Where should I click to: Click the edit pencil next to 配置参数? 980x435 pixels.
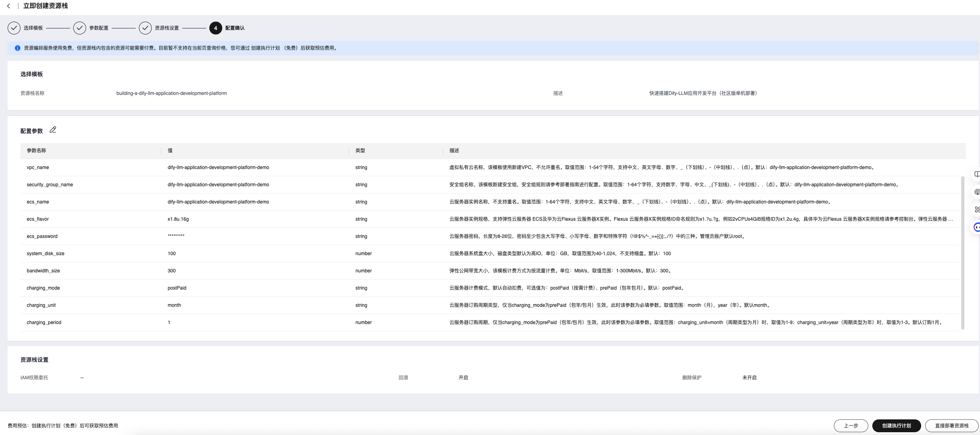(x=53, y=130)
